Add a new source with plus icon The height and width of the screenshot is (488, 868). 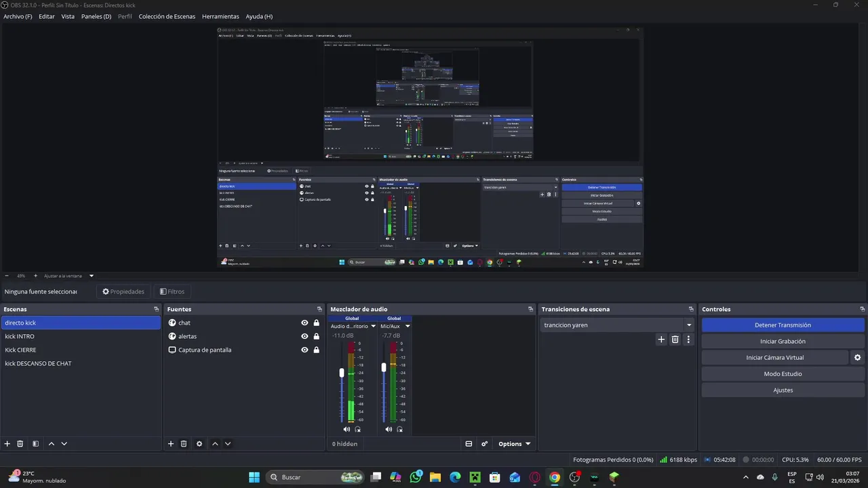171,444
